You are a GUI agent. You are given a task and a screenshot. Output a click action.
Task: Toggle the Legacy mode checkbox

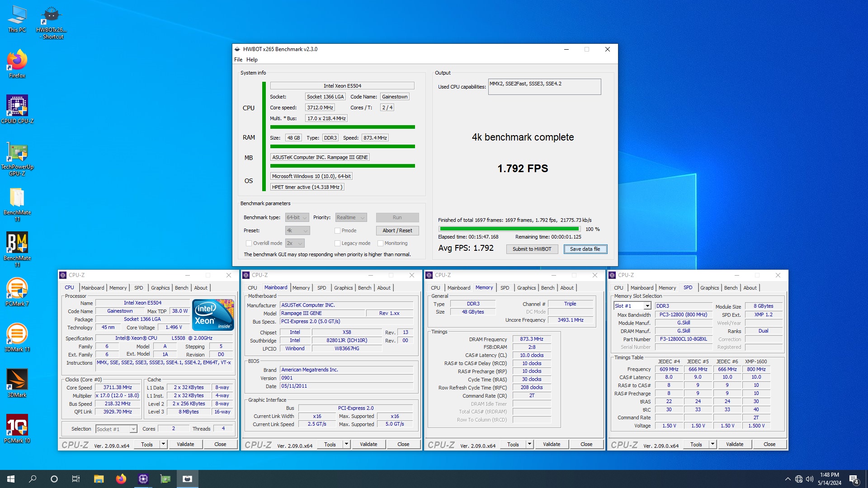tap(337, 243)
